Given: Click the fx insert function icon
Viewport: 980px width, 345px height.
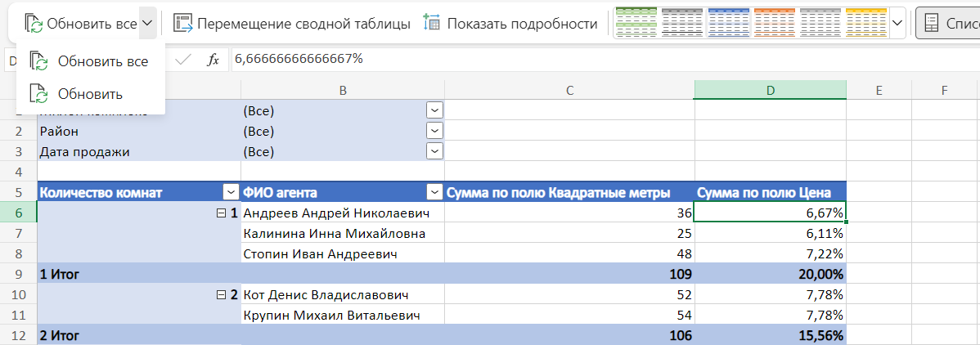Looking at the screenshot, I should (x=213, y=59).
